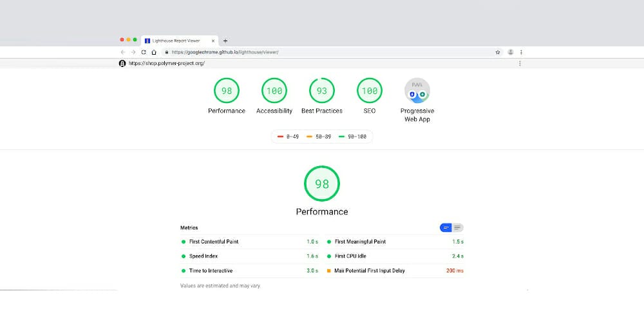Click 'Values are estimated and may vary'

(x=220, y=285)
